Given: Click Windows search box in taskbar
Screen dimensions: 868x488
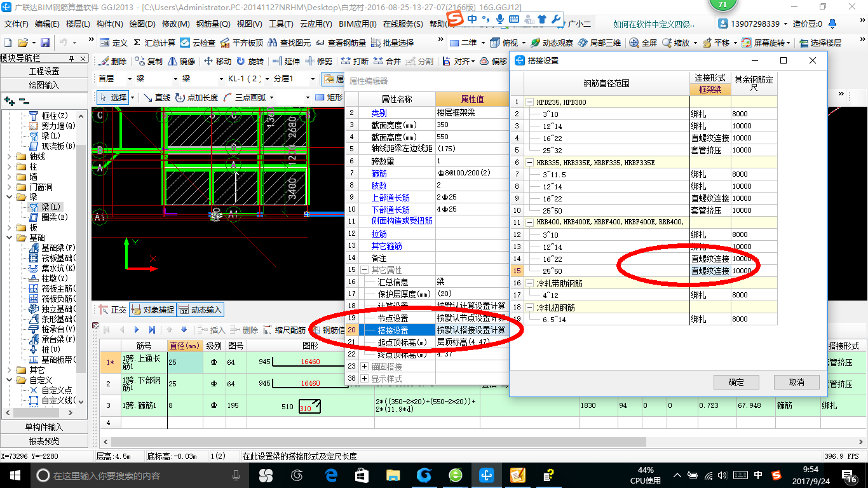Looking at the screenshot, I should pos(139,475).
